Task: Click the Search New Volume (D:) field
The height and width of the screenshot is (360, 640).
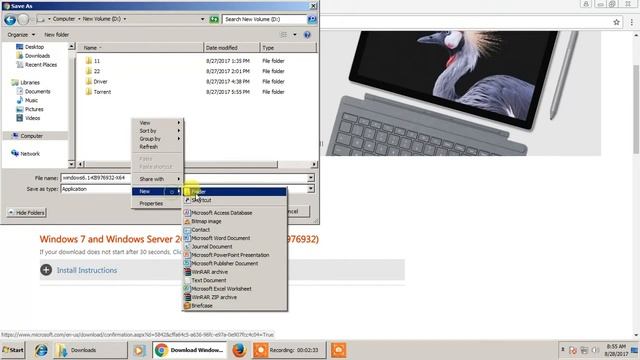Action: (x=264, y=19)
